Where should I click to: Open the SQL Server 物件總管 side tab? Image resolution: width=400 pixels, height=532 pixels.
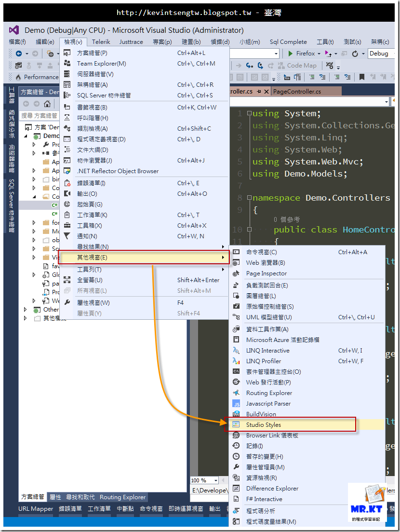click(11, 206)
